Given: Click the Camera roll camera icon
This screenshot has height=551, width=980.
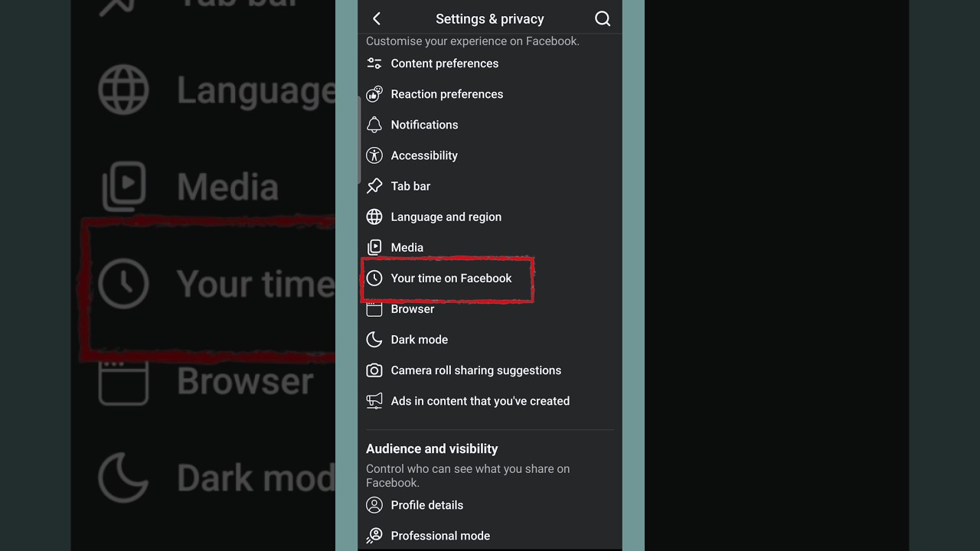Looking at the screenshot, I should (x=374, y=370).
